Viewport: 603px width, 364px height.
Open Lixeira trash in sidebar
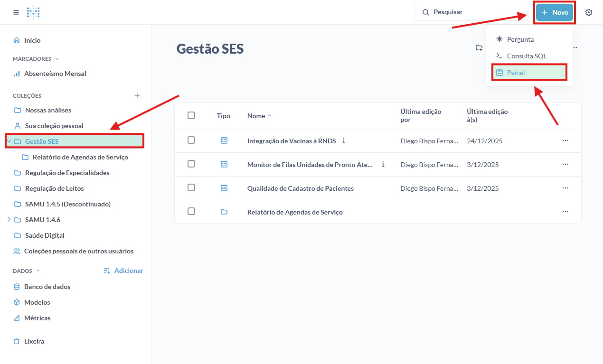pos(34,341)
